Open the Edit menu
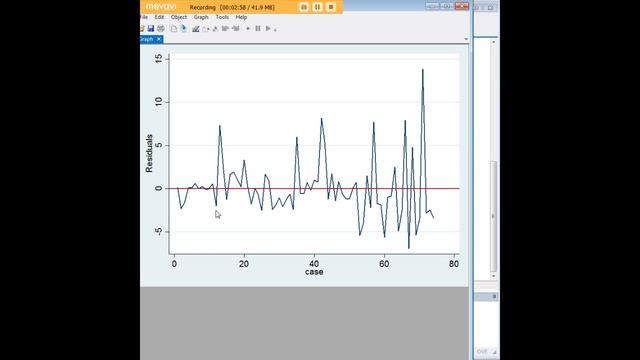This screenshot has height=360, width=640. tap(159, 17)
